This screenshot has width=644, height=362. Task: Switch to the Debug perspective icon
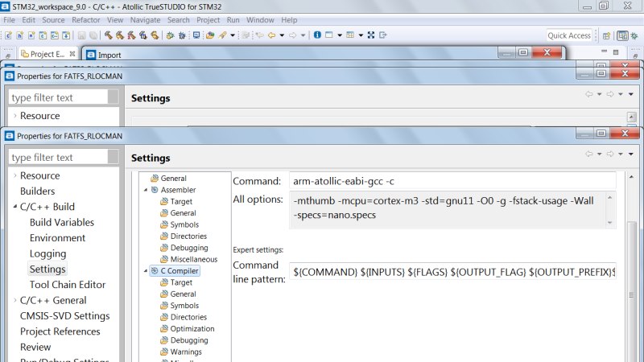634,35
